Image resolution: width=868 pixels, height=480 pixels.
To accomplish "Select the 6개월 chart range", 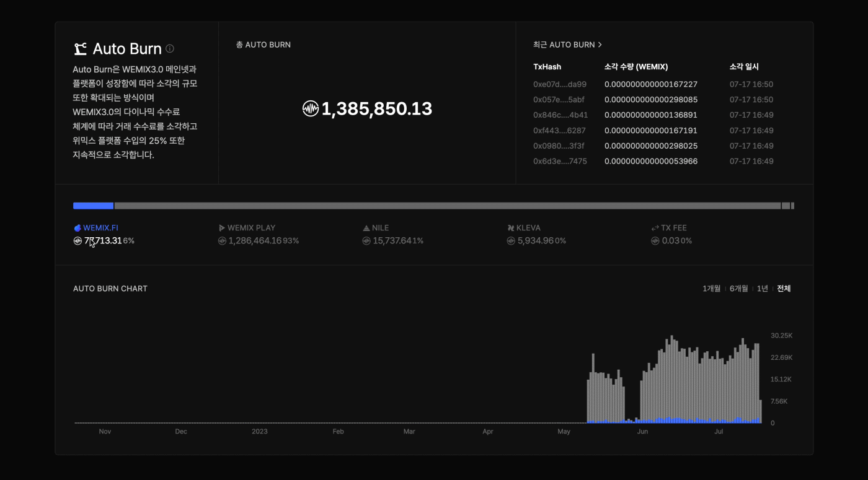I will click(x=738, y=289).
